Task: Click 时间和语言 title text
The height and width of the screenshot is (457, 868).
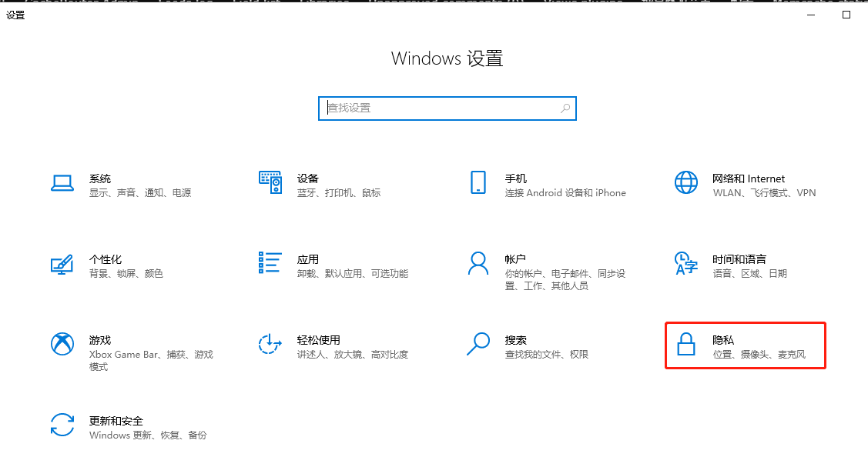Action: click(x=739, y=259)
